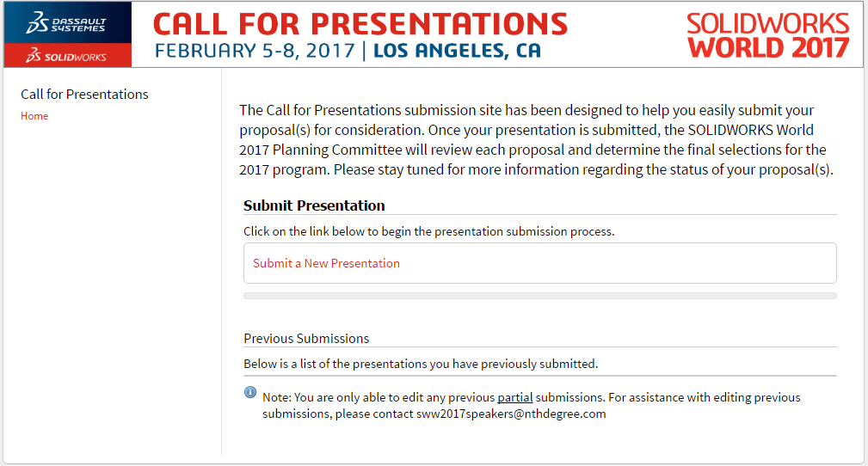Screen dimensions: 868x466
Task: Click the Dassault Systemes logo
Action: [x=66, y=23]
